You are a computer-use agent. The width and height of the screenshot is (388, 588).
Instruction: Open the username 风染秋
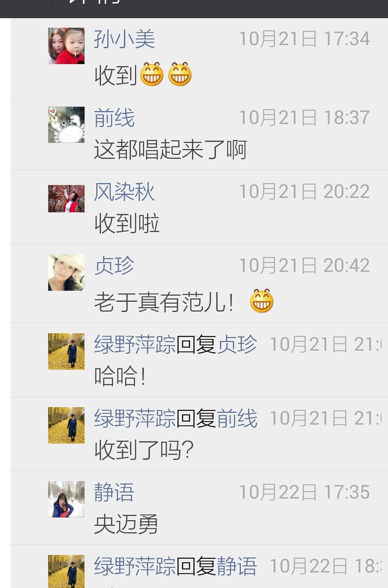(124, 192)
